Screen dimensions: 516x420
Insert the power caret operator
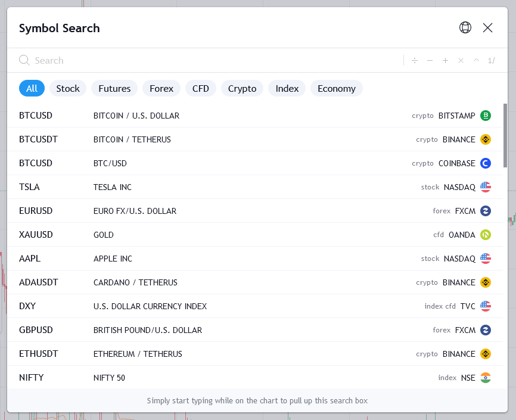click(476, 60)
